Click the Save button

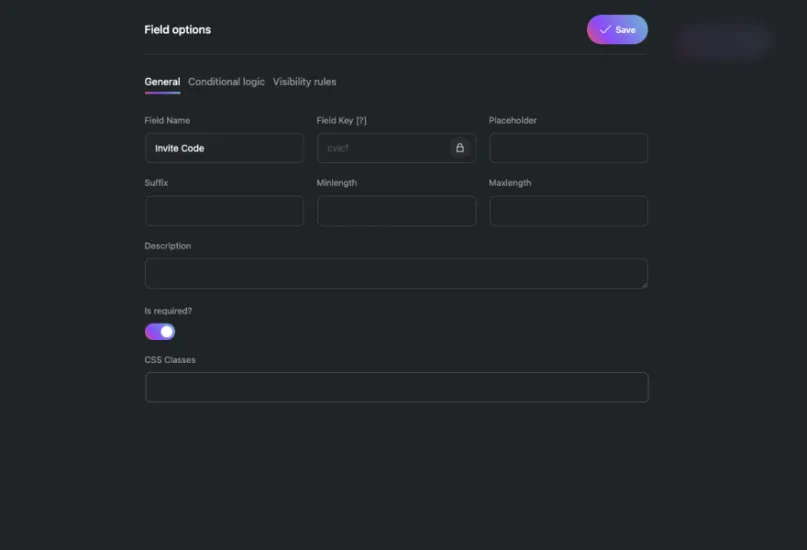(x=617, y=29)
